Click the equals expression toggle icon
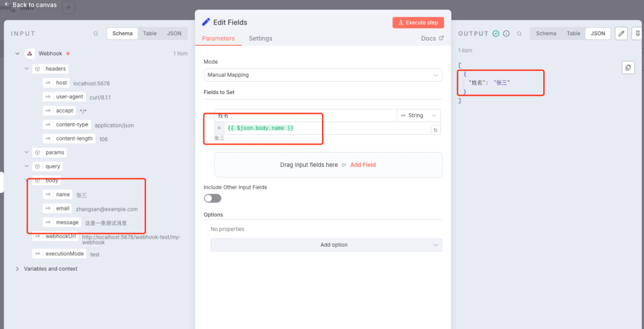Viewport: 644px width, 329px height. [x=219, y=128]
